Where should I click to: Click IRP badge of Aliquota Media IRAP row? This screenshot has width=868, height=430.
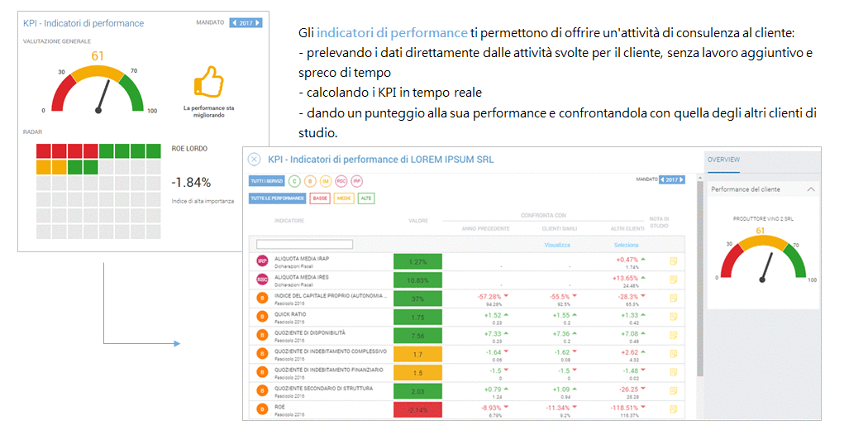[262, 261]
